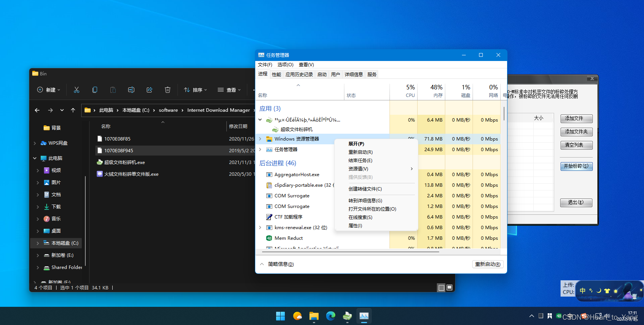Open 查看(V) menu in Task Manager

tap(306, 65)
